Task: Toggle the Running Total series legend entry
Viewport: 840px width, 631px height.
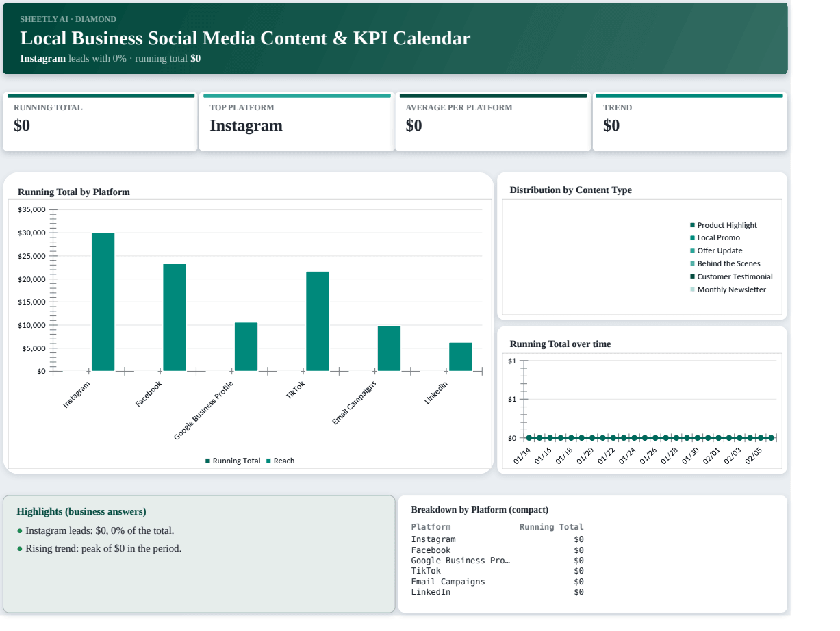Action: pyautogui.click(x=233, y=461)
